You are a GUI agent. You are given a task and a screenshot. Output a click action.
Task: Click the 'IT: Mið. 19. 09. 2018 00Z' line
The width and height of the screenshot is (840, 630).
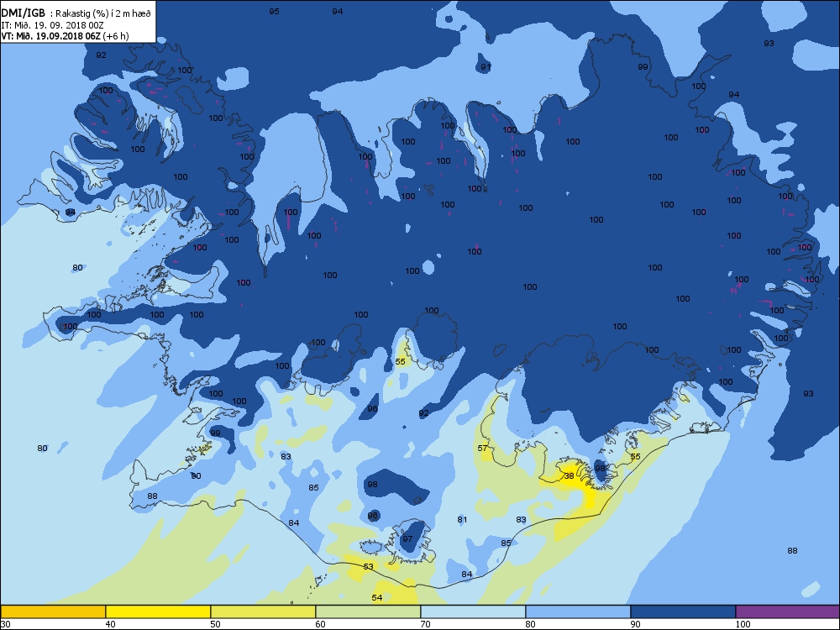(52, 25)
